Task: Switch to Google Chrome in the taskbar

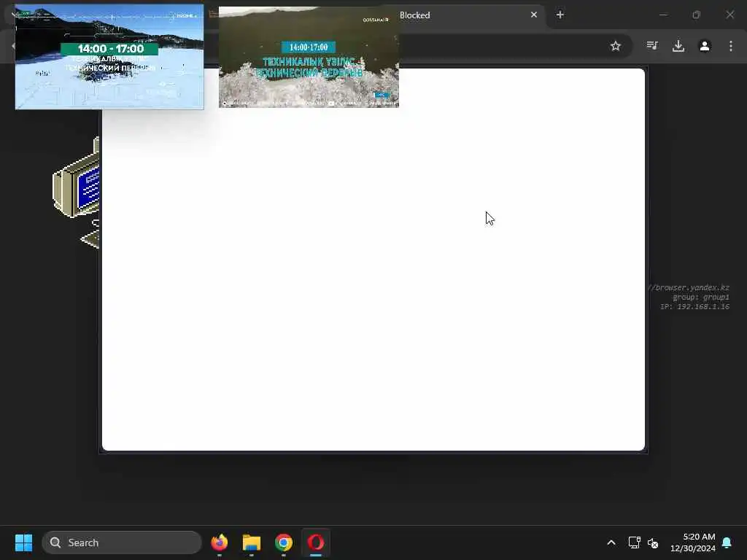Action: coord(284,542)
